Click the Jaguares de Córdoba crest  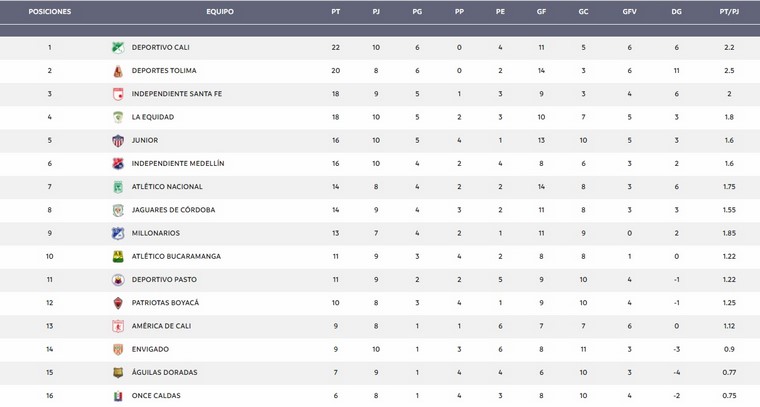click(x=117, y=210)
